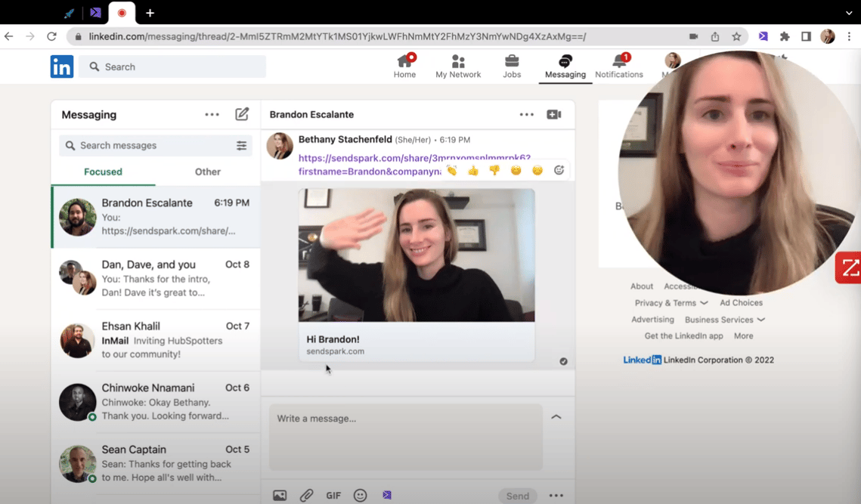Compose a new message with pencil icon

pos(242,114)
